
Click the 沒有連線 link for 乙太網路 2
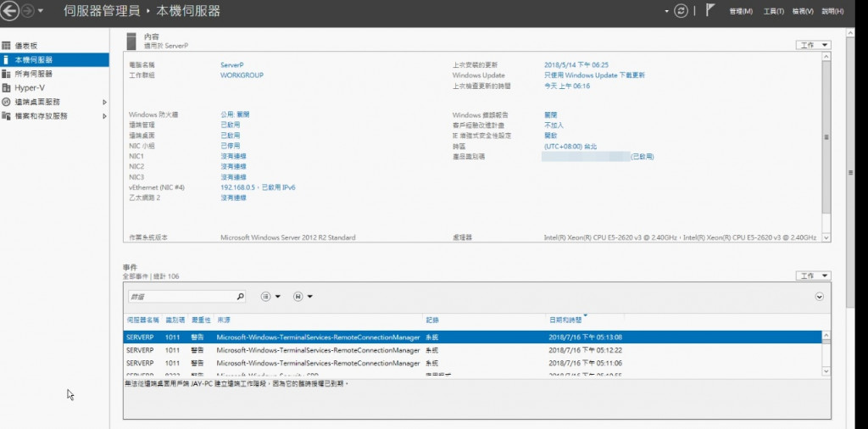(x=234, y=198)
